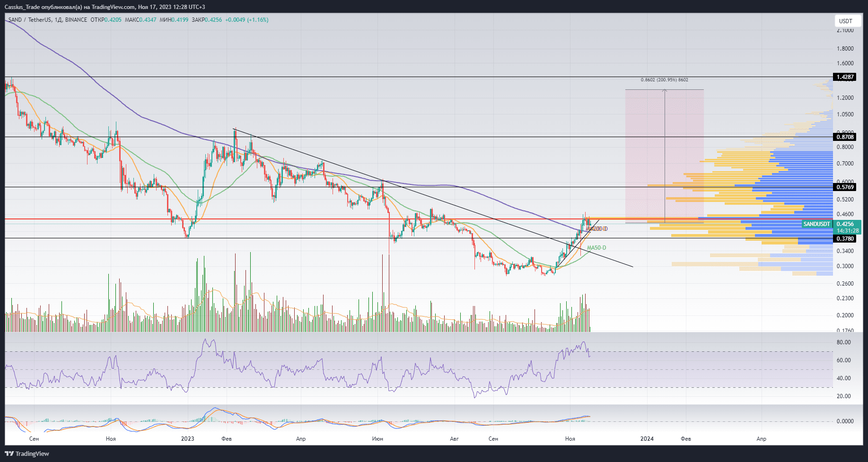Click the RSI 20.00 scale label
The image size is (868, 462).
click(844, 396)
